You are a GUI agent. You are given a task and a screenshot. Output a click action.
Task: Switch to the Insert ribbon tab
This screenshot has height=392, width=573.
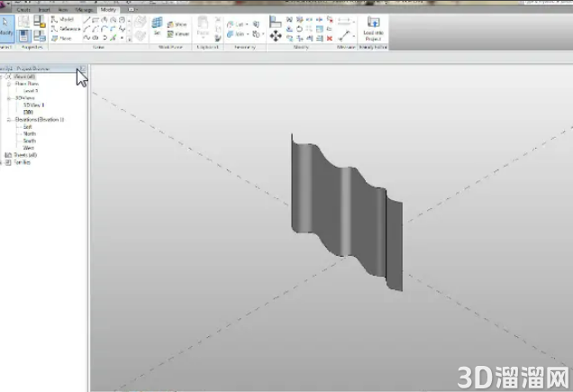(44, 10)
